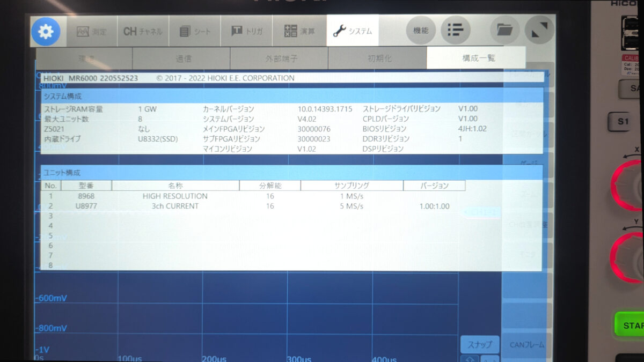644x362 pixels.
Task: Click the 型番 column header
Action: click(x=86, y=186)
